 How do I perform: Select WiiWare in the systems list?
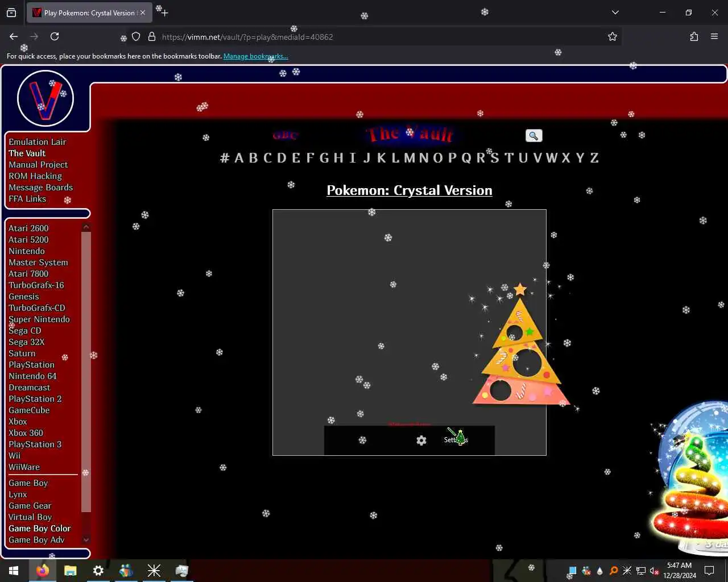(x=24, y=467)
